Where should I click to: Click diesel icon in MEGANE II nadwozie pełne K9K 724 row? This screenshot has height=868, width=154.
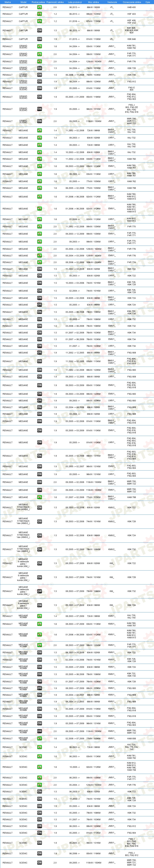click(x=40, y=605)
